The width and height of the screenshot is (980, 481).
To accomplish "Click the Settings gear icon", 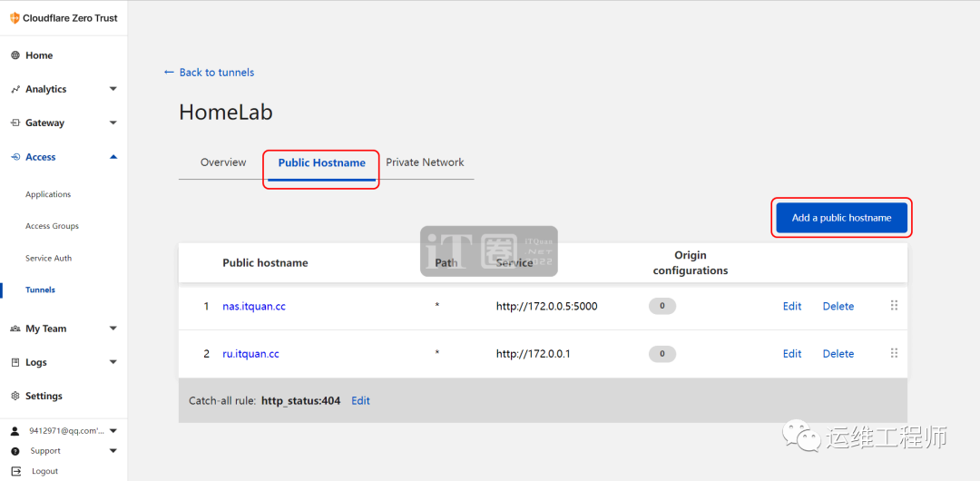I will point(15,396).
